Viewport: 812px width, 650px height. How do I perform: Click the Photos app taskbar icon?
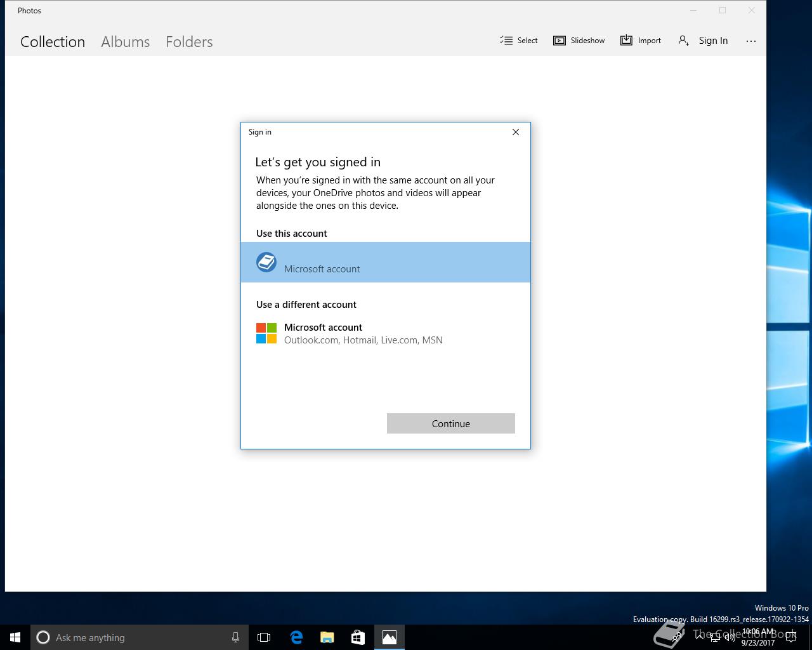pos(390,637)
